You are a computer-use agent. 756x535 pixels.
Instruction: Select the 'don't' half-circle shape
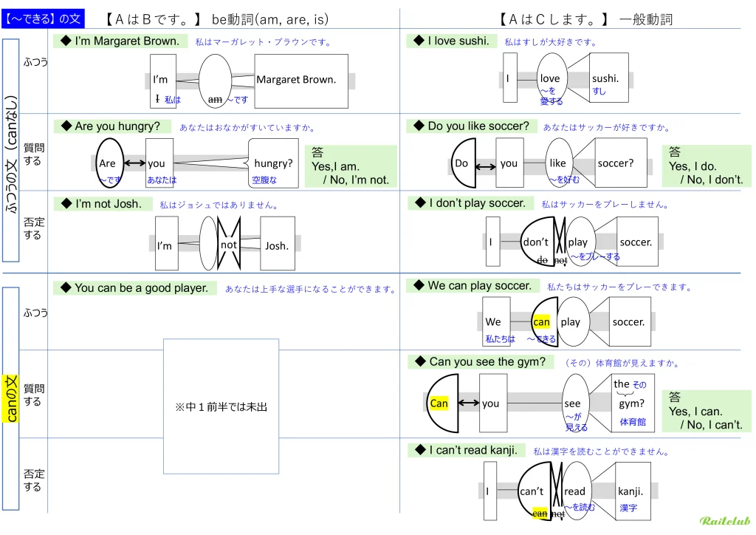537,242
